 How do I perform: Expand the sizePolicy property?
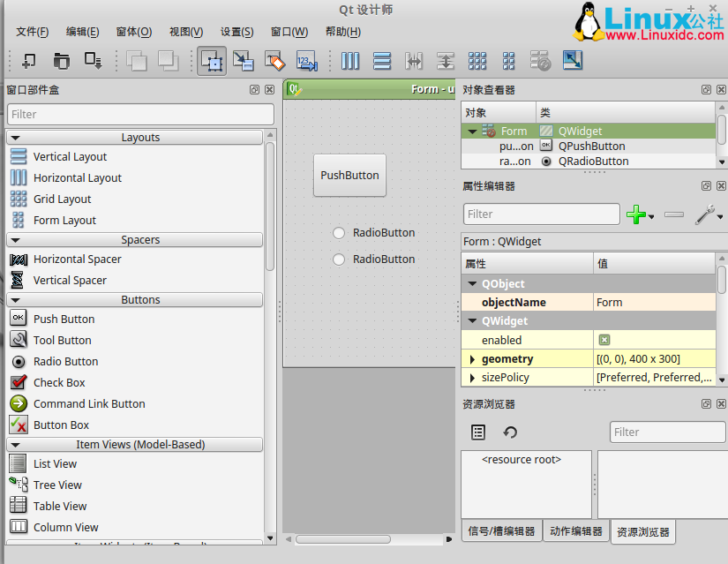(472, 378)
